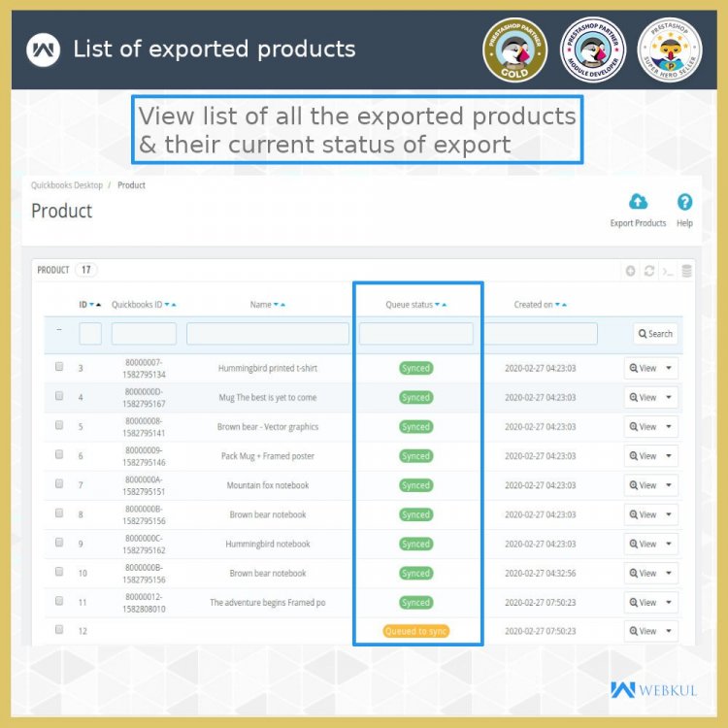Check the Pack Mug + Framed poster row

coord(59,454)
